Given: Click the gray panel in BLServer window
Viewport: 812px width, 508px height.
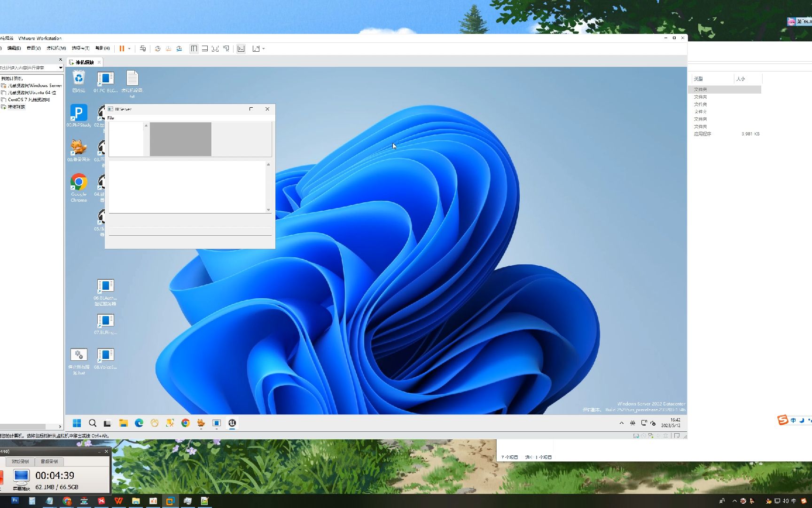Looking at the screenshot, I should coord(180,139).
